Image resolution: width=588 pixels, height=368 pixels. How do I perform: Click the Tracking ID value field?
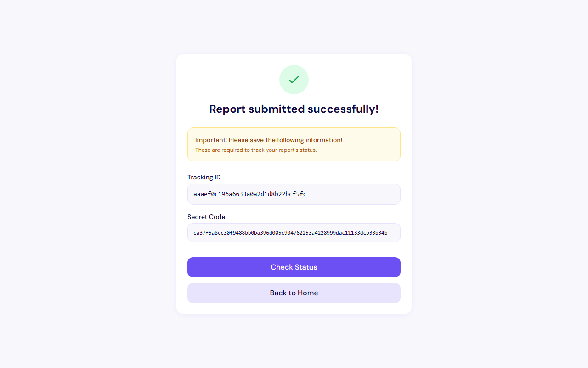(x=294, y=194)
